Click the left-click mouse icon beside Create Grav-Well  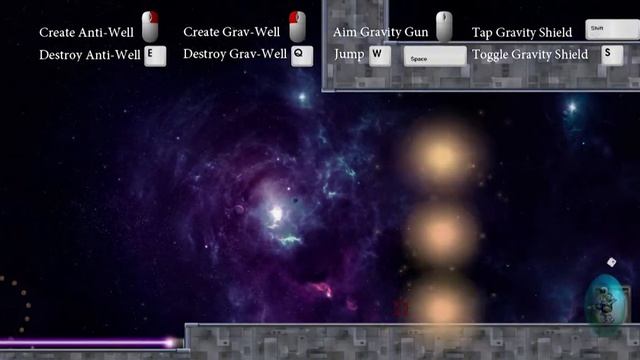[297, 27]
